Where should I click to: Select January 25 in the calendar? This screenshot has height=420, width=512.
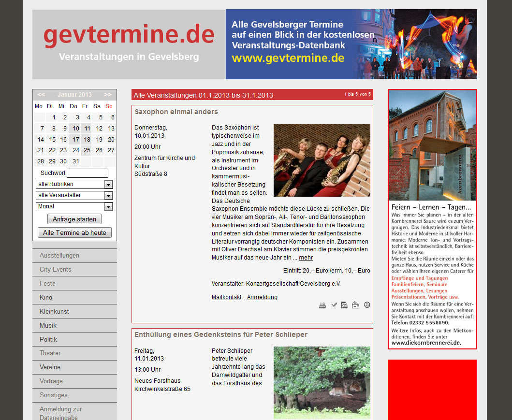click(x=87, y=150)
